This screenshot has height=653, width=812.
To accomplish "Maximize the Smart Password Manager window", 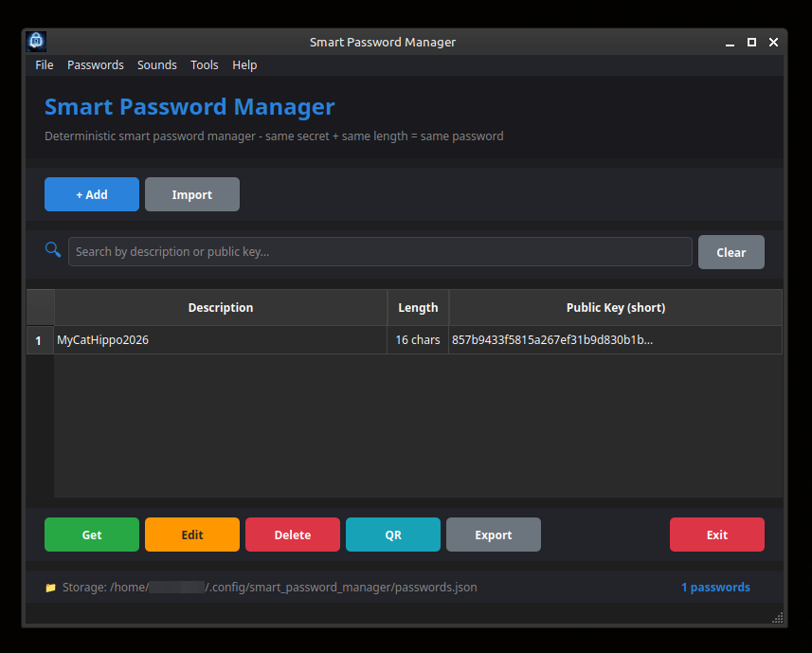I will (x=751, y=43).
